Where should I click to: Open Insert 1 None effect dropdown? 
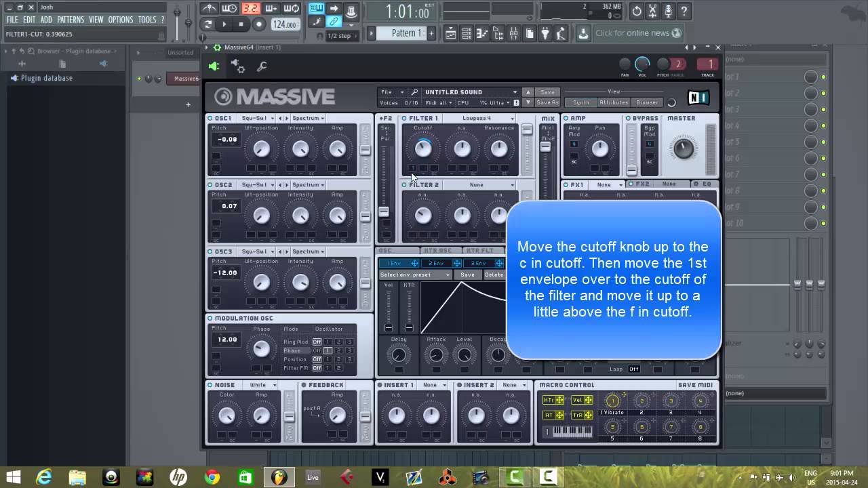click(x=433, y=385)
